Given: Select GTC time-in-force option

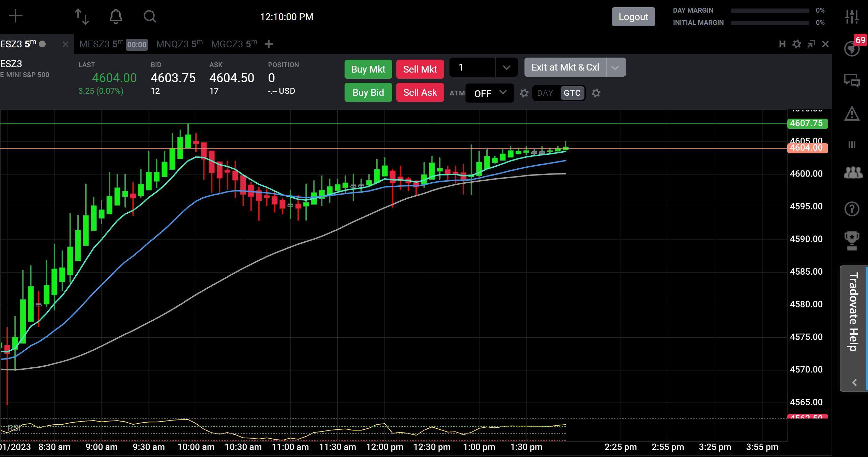Looking at the screenshot, I should (x=572, y=93).
